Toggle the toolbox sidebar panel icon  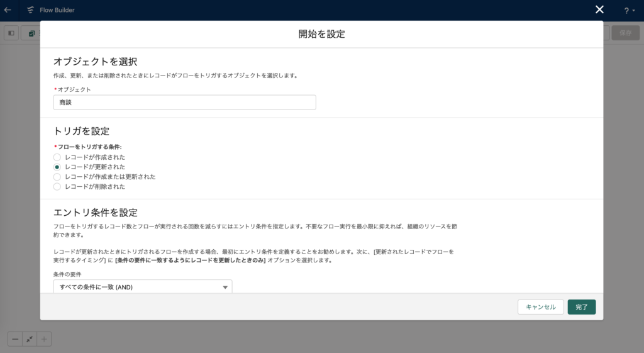tap(11, 33)
